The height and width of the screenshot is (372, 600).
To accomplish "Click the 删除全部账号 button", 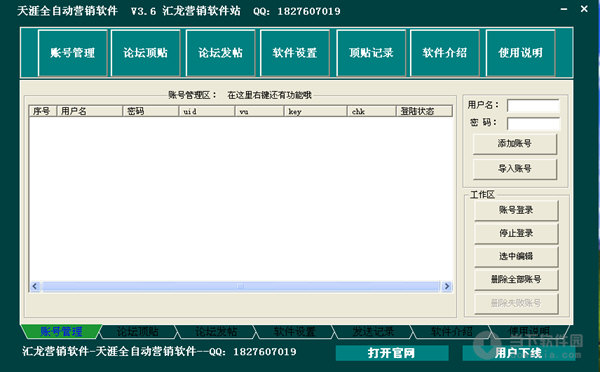I will point(516,279).
